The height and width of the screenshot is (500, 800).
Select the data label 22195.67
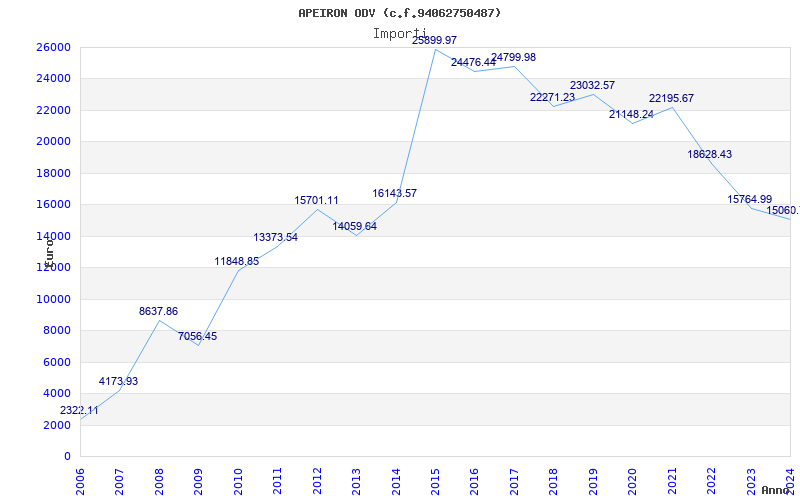click(x=671, y=98)
